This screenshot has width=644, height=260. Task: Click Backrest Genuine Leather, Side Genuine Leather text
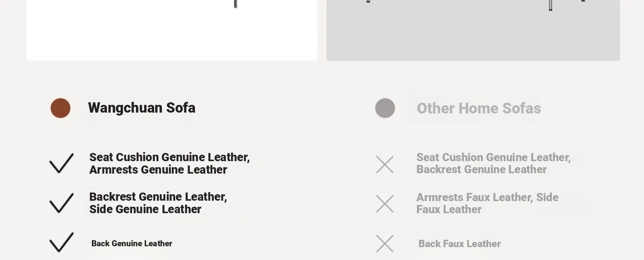tap(158, 203)
